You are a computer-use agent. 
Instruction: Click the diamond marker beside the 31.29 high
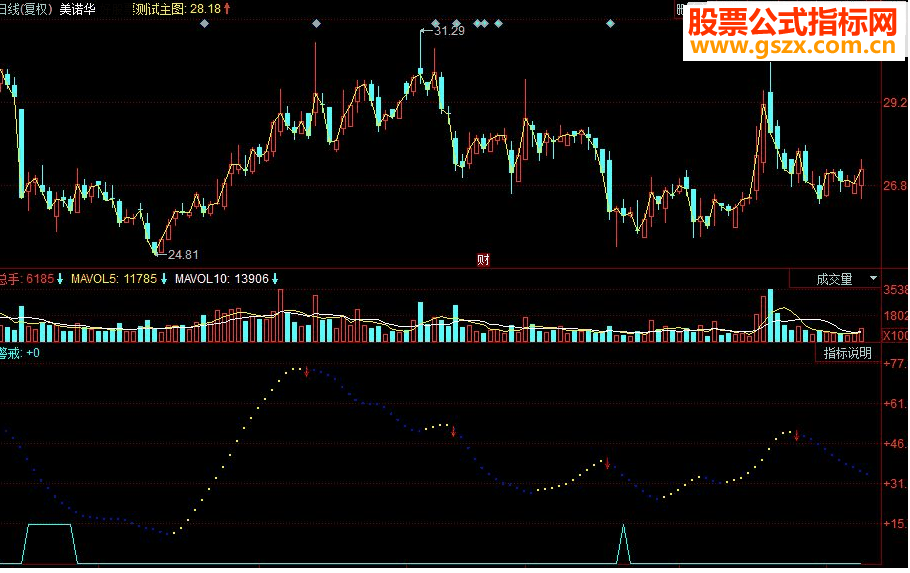(436, 24)
